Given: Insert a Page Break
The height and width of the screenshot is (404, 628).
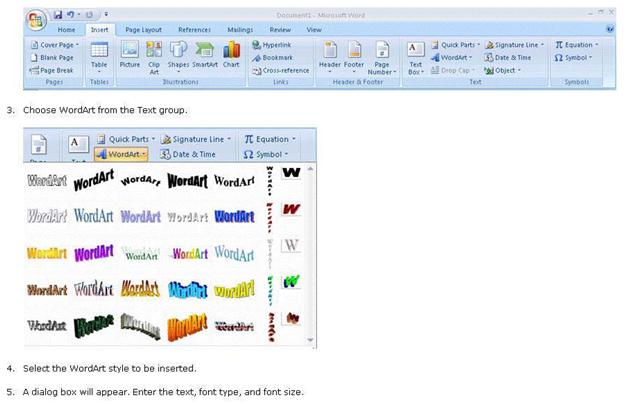Looking at the screenshot, I should (51, 70).
